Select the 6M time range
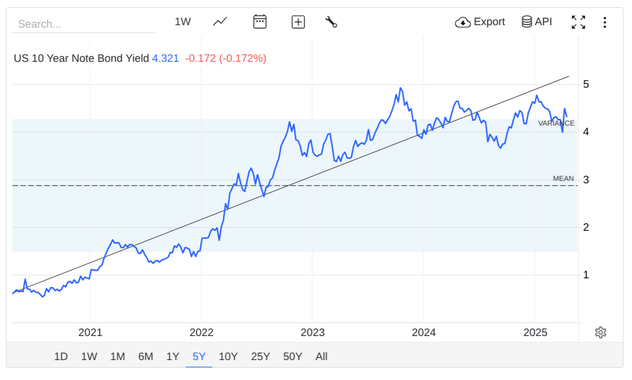Image resolution: width=632 pixels, height=380 pixels. pyautogui.click(x=146, y=357)
